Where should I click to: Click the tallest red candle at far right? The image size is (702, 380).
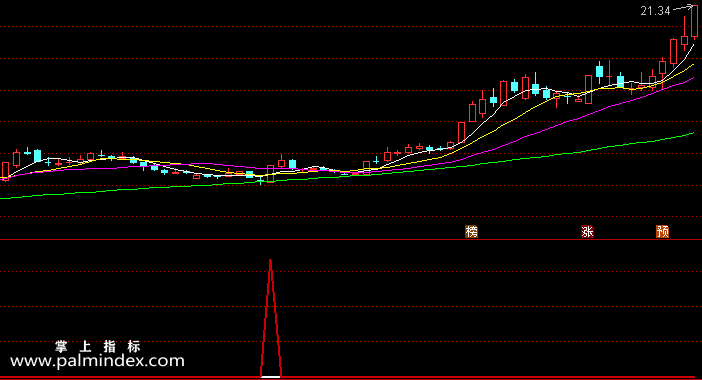694,21
